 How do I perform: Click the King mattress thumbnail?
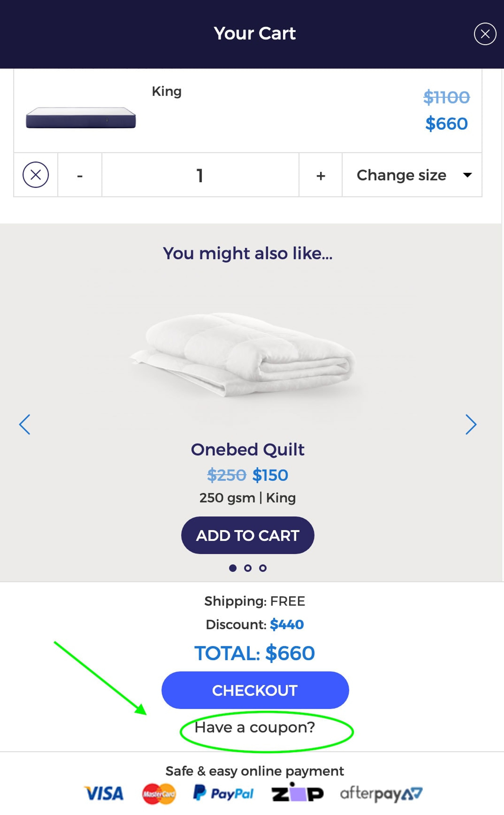pos(81,118)
